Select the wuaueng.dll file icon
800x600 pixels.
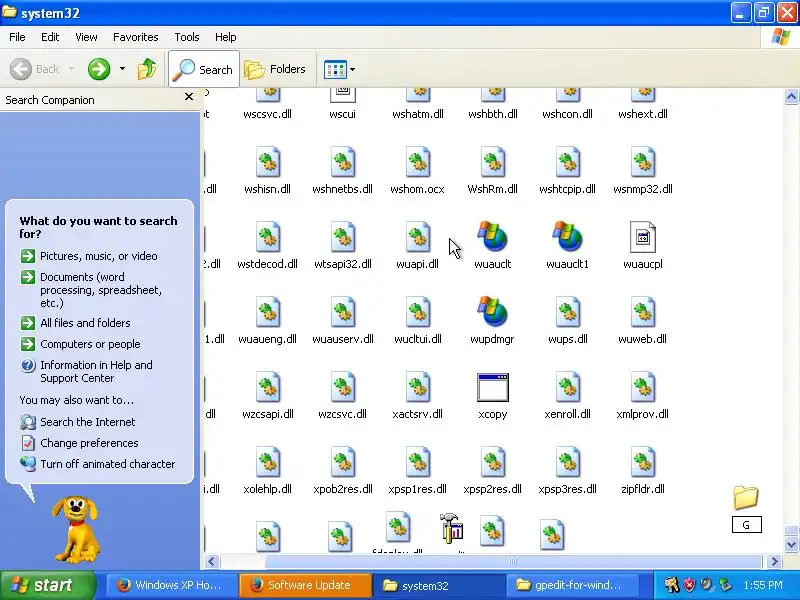pos(267,312)
